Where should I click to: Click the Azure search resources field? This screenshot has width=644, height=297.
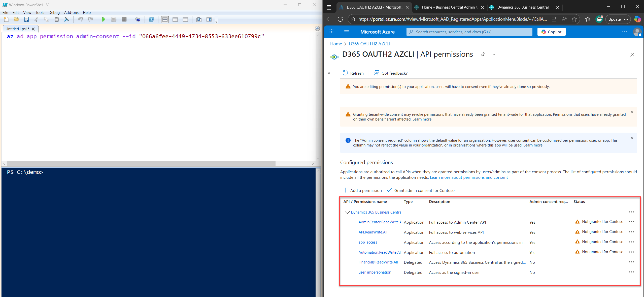click(469, 32)
